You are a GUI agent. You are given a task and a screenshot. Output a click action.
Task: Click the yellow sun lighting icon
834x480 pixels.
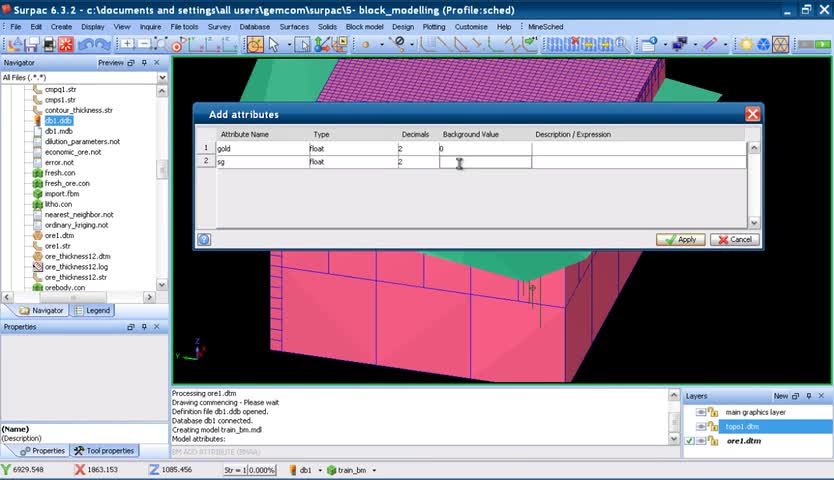746,45
